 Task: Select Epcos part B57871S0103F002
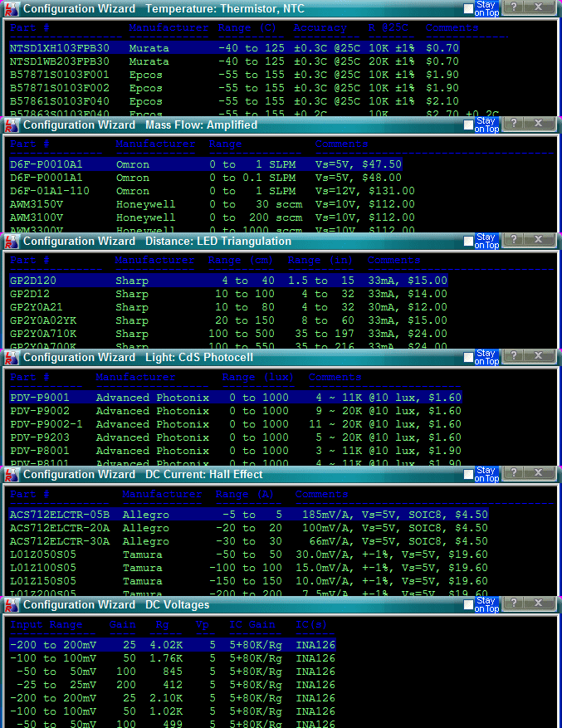tap(234, 88)
